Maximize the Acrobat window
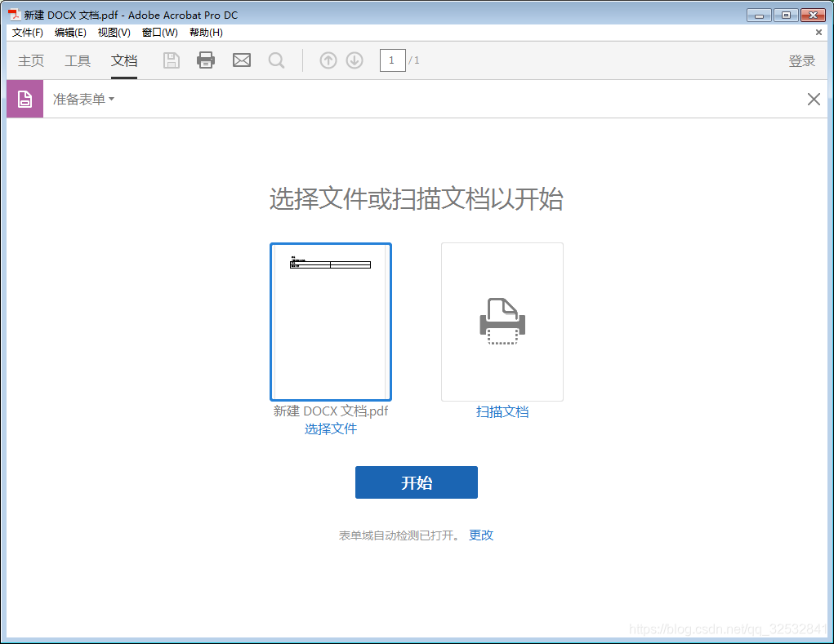This screenshot has height=644, width=834. pyautogui.click(x=786, y=15)
